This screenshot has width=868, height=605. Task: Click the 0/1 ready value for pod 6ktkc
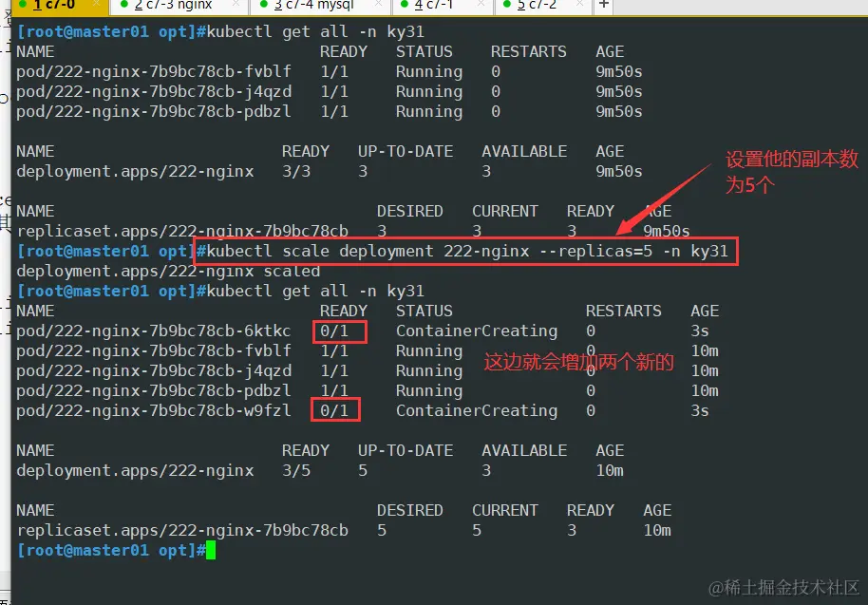point(334,331)
